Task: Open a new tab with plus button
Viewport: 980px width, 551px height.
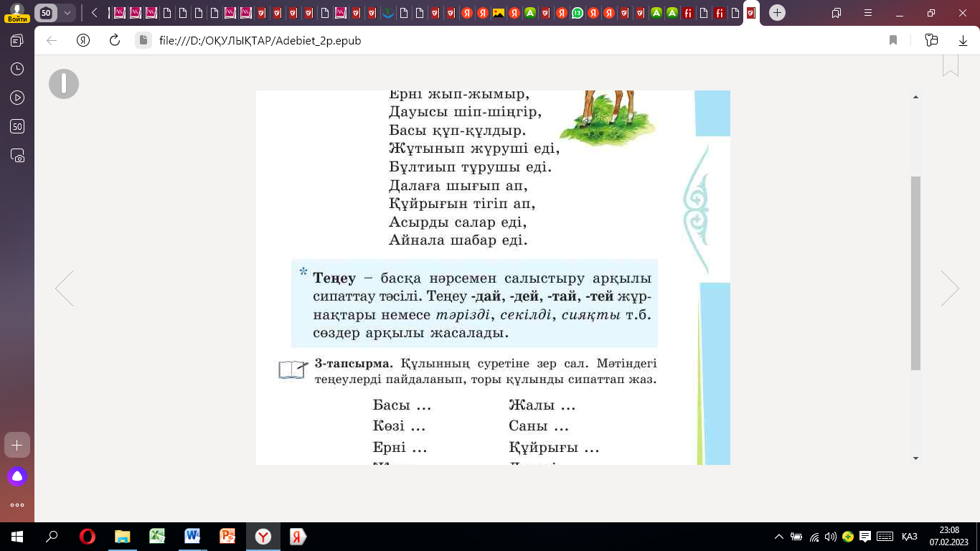Action: [777, 13]
